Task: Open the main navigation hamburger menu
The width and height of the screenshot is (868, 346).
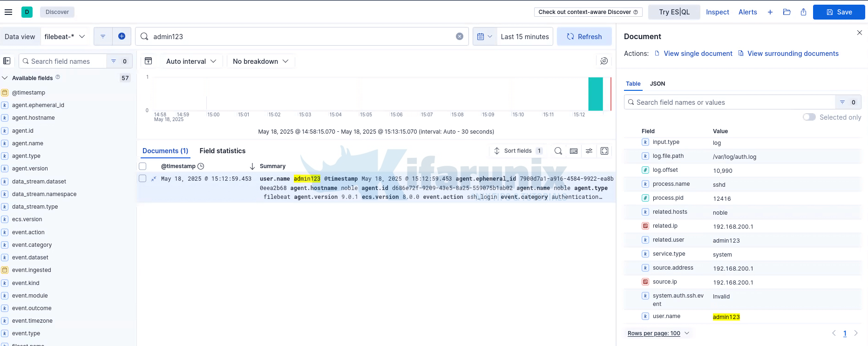Action: click(8, 12)
